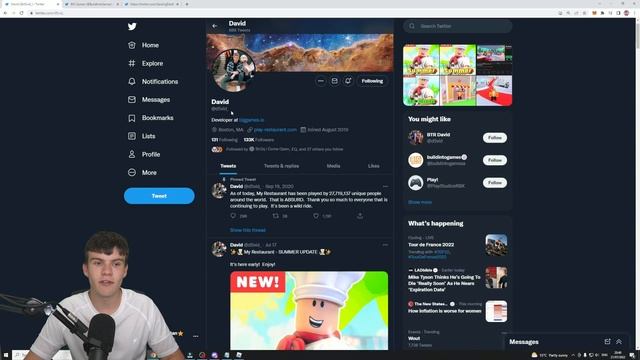Viewport: 640px width, 360px height.
Task: View David's Followers count
Action: (259, 140)
